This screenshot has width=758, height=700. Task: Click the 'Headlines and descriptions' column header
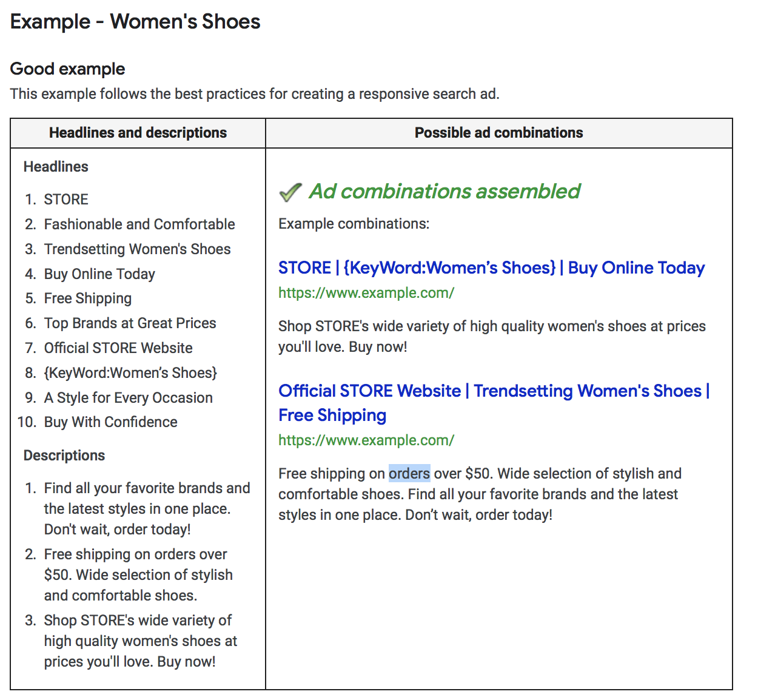(138, 133)
